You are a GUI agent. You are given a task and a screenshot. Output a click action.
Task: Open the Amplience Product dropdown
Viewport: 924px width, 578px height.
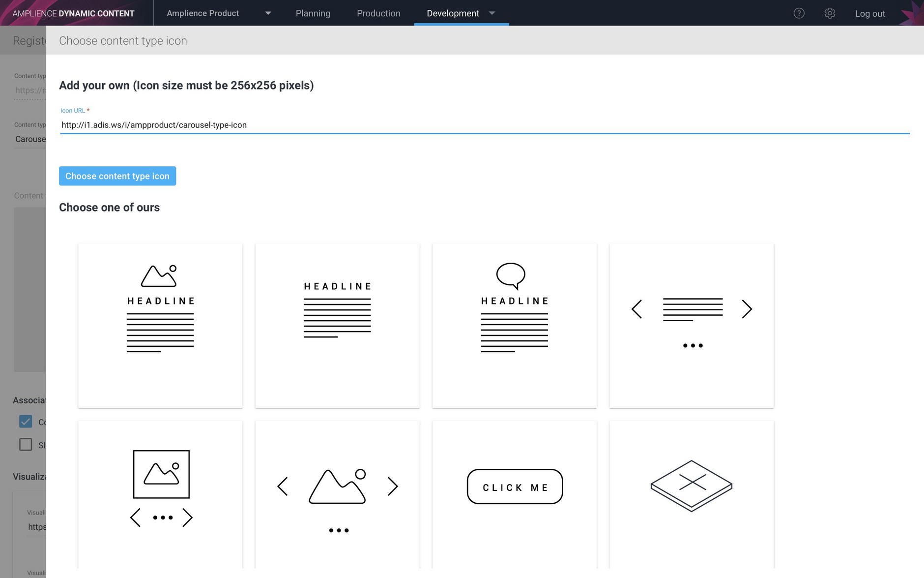pyautogui.click(x=268, y=13)
